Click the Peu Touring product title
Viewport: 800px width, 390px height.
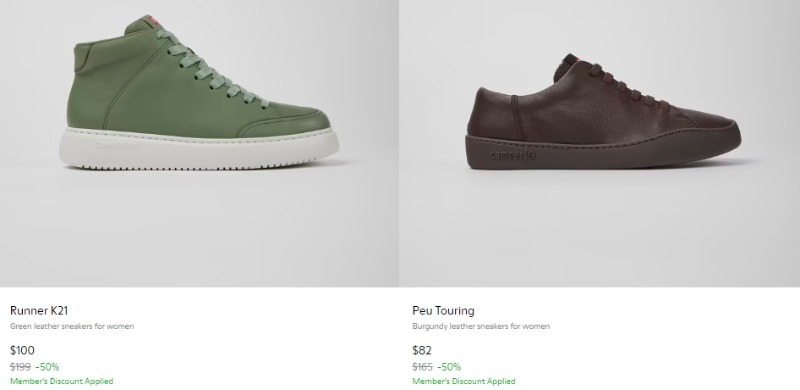coord(443,310)
